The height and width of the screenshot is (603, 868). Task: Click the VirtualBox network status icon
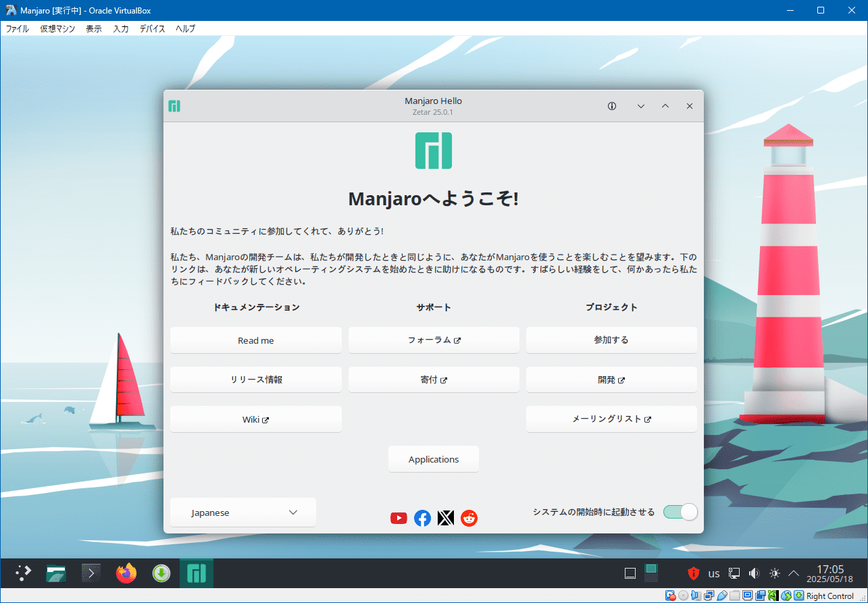pos(709,596)
